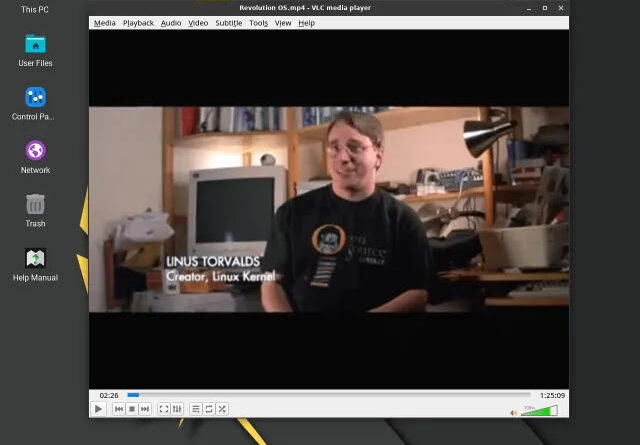Skip to next media track

pos(145,409)
